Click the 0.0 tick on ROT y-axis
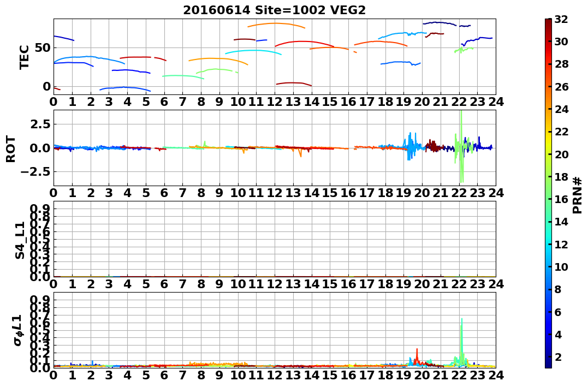The width and height of the screenshot is (588, 387). click(40, 148)
